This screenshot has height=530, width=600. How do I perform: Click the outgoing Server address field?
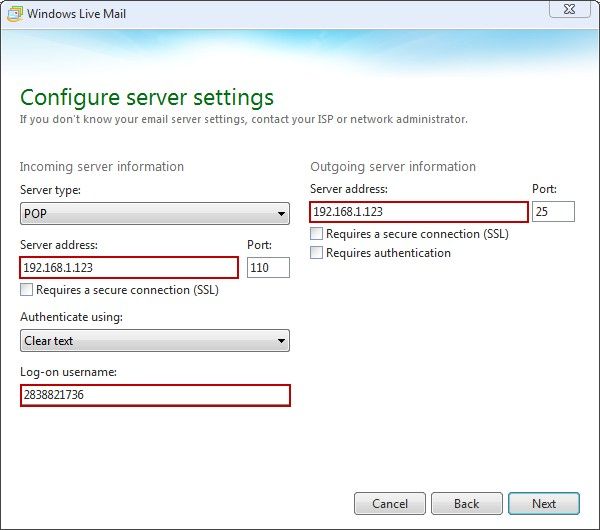[x=419, y=212]
